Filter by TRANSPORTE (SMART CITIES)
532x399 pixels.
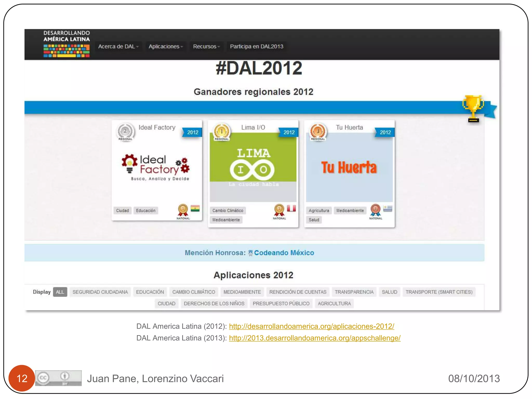439,292
